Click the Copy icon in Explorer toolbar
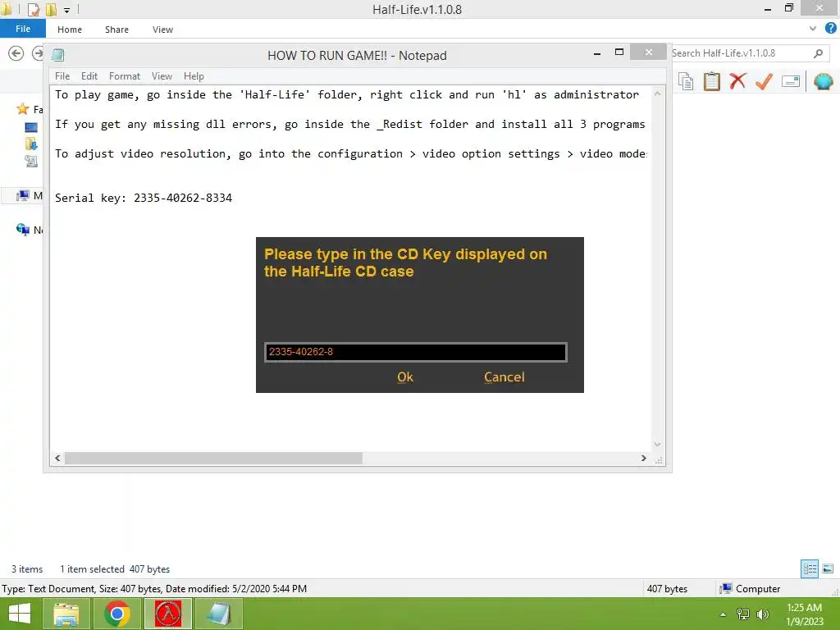840x630 pixels. 686,81
